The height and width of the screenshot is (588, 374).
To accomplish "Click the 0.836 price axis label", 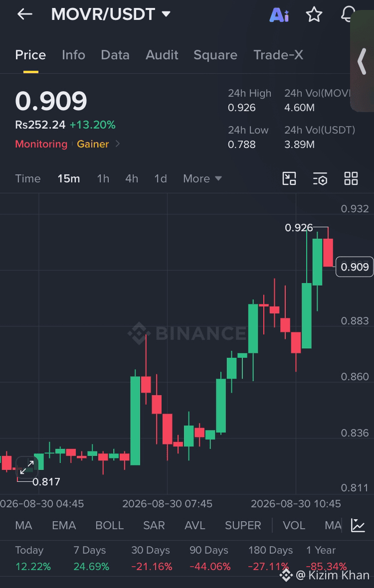I will pyautogui.click(x=355, y=433).
